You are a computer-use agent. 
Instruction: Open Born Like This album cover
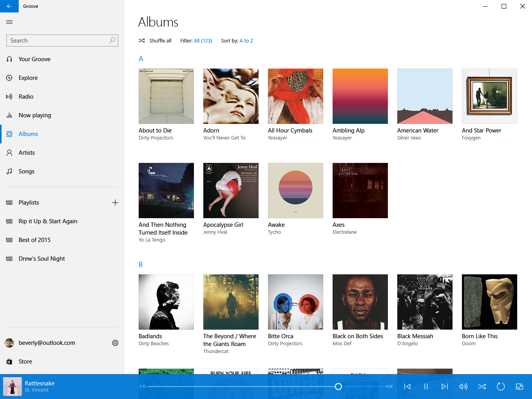(x=490, y=302)
